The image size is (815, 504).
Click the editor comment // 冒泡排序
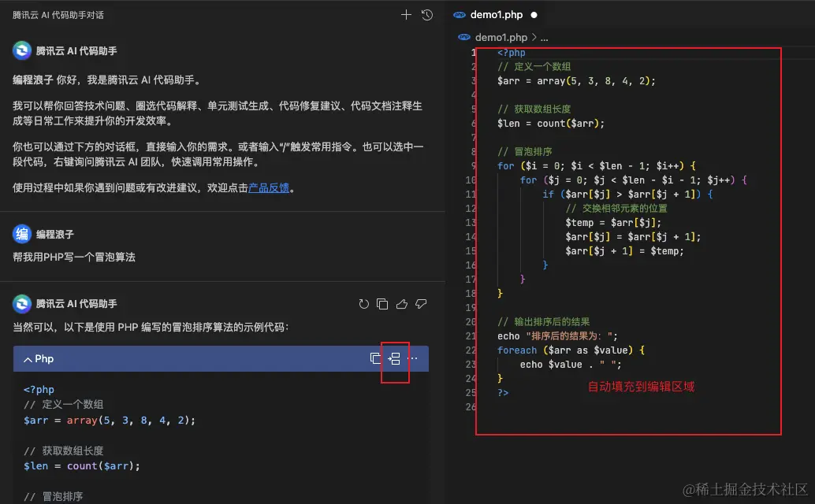click(525, 151)
